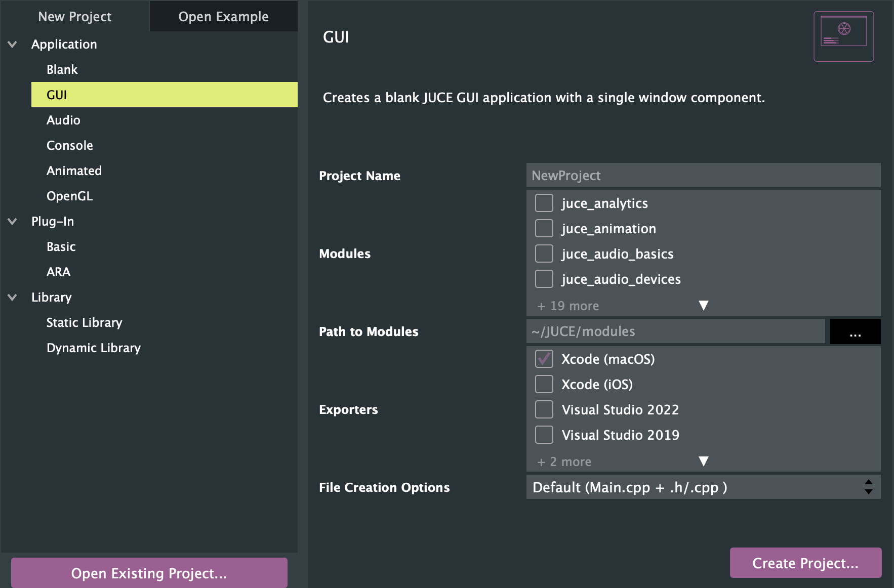Select the GUI application template

pos(165,95)
